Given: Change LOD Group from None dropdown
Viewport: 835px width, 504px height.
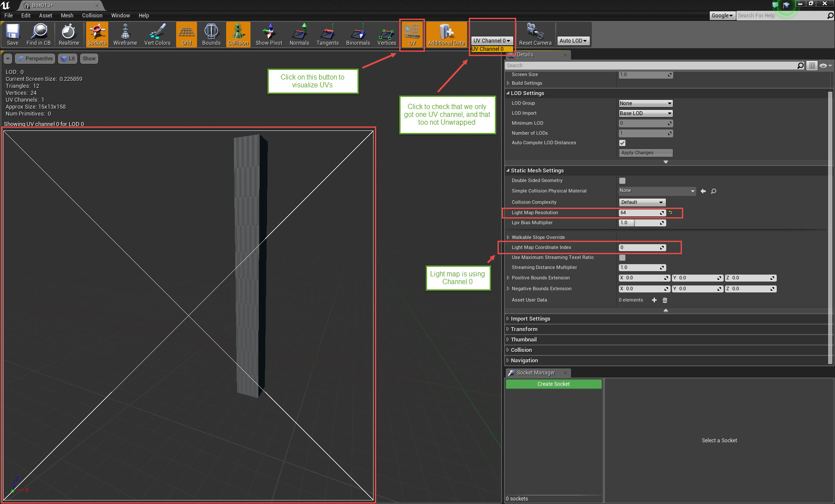Looking at the screenshot, I should coord(645,103).
